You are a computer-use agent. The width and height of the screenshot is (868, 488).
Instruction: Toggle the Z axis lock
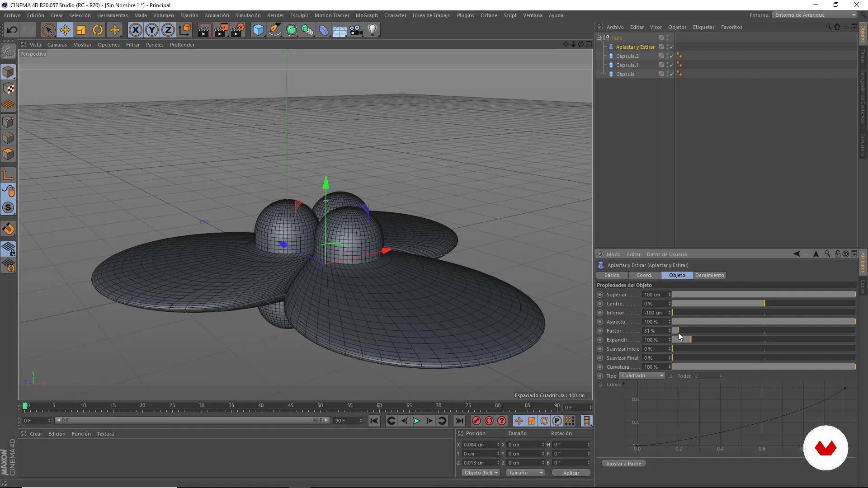click(168, 30)
